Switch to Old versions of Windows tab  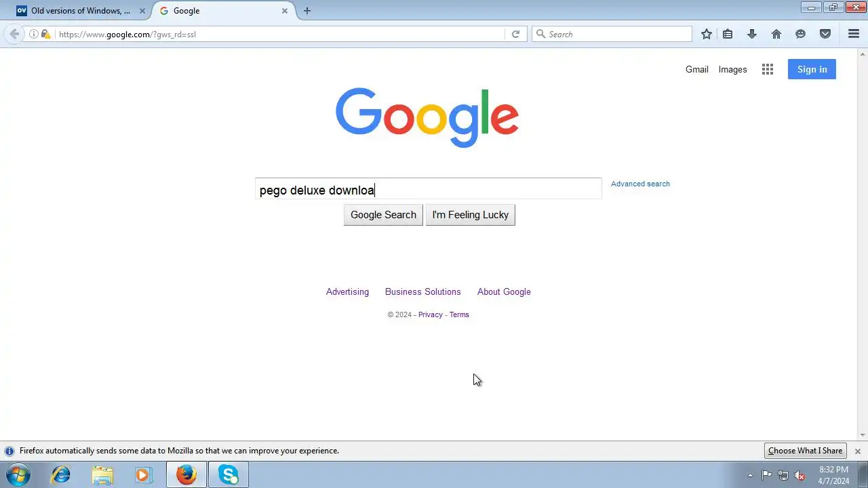tap(81, 11)
